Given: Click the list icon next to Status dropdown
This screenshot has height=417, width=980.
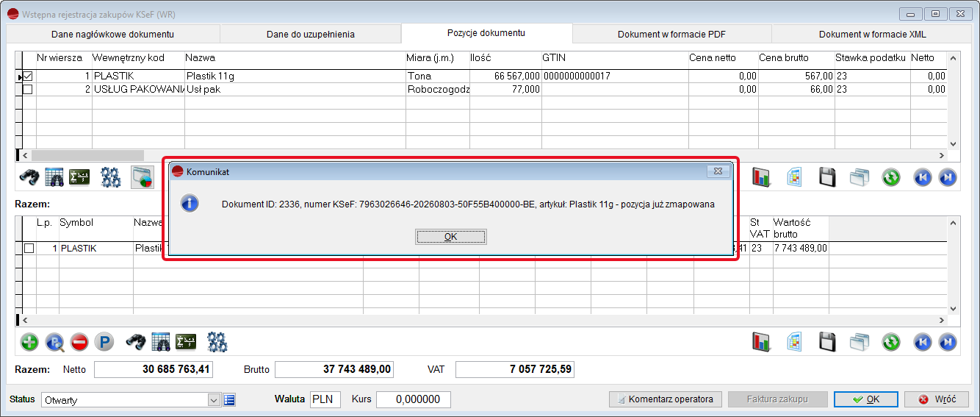Looking at the screenshot, I should click(x=228, y=400).
